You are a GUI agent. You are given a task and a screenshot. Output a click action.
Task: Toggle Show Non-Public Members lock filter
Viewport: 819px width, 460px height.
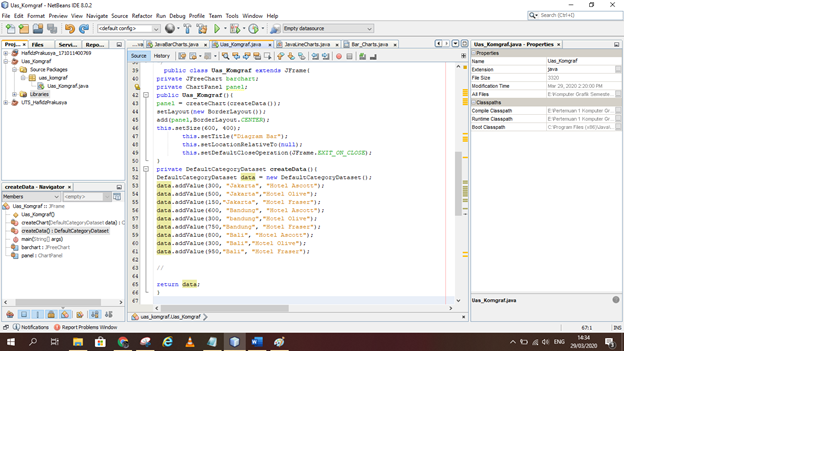pyautogui.click(x=51, y=314)
